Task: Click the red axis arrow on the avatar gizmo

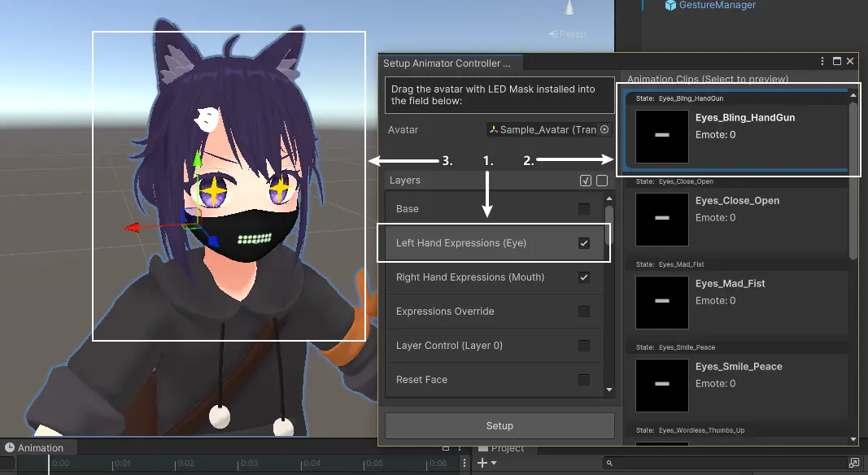Action: point(133,228)
